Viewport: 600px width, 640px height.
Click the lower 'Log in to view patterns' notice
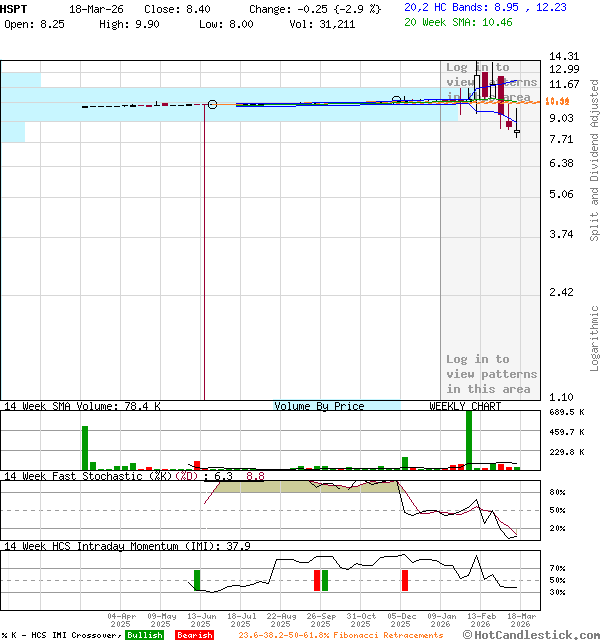[x=491, y=373]
